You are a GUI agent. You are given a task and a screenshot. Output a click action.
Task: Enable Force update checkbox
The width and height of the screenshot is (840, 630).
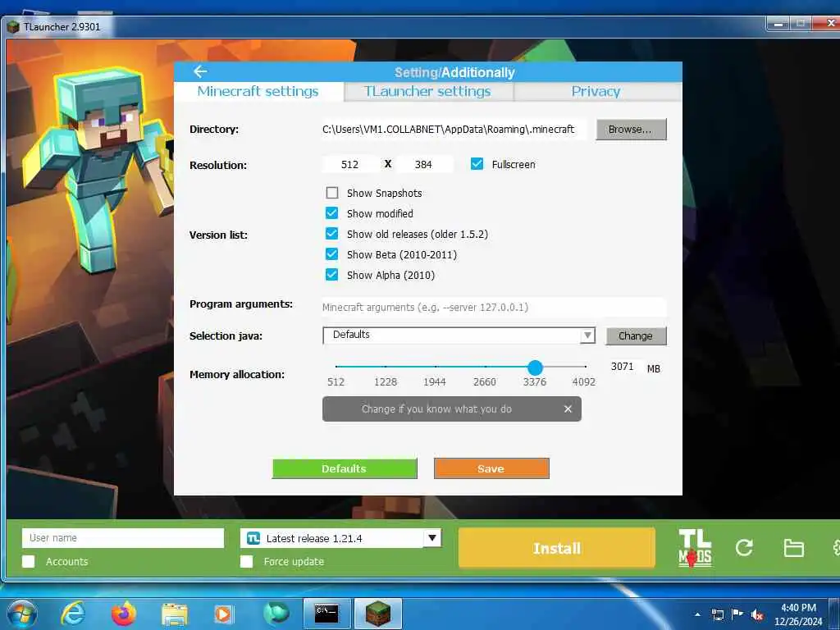click(246, 561)
